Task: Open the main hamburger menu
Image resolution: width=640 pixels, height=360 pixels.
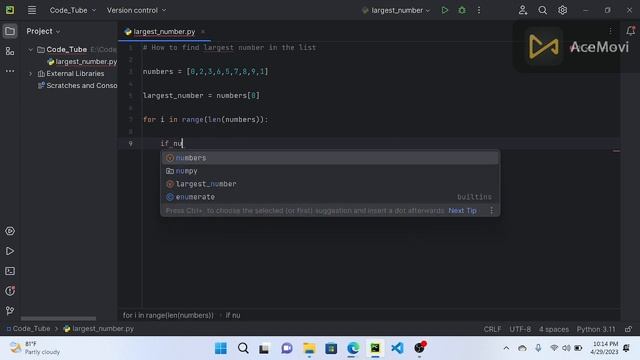Action: click(x=31, y=10)
